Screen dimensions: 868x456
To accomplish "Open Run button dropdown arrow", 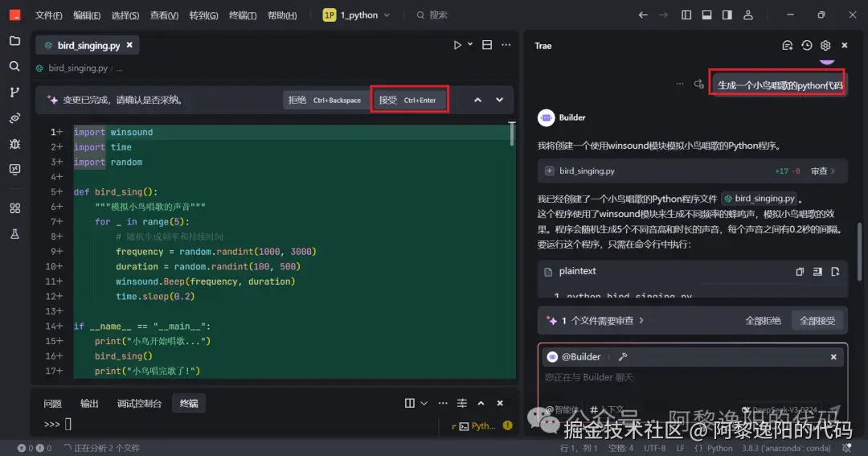I will coord(470,44).
